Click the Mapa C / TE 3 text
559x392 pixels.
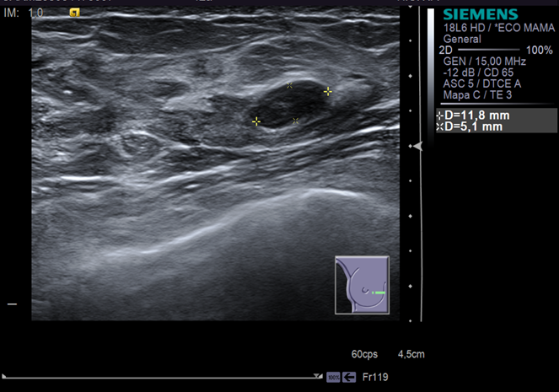477,94
